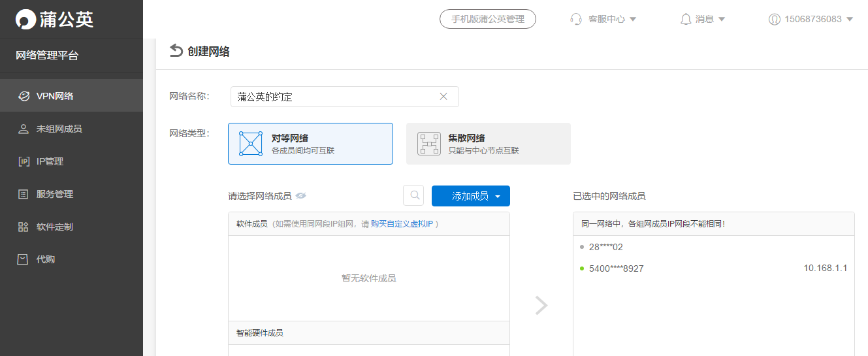Click the 软件成员 section header
The height and width of the screenshot is (356, 868).
click(x=369, y=224)
